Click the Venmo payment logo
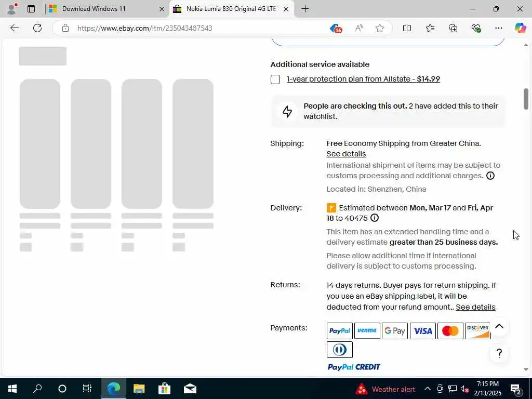Image resolution: width=532 pixels, height=399 pixels. pos(367,331)
